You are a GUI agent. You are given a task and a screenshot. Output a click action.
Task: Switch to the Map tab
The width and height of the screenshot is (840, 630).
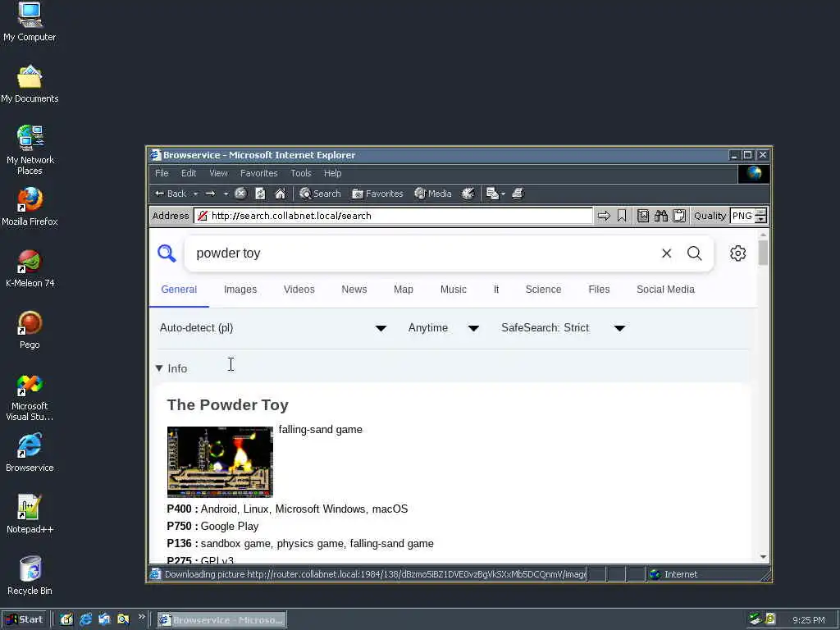point(404,290)
